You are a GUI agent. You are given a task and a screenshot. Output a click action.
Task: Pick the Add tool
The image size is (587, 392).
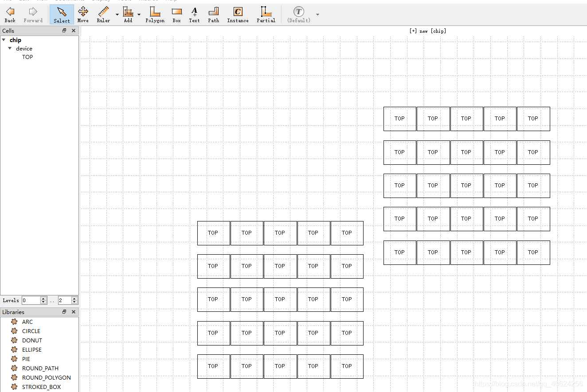coord(128,15)
